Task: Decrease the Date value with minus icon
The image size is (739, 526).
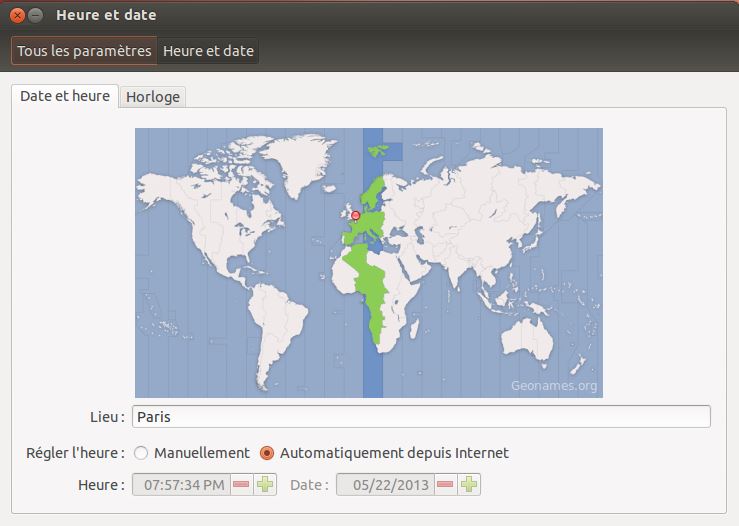Action: pyautogui.click(x=445, y=485)
